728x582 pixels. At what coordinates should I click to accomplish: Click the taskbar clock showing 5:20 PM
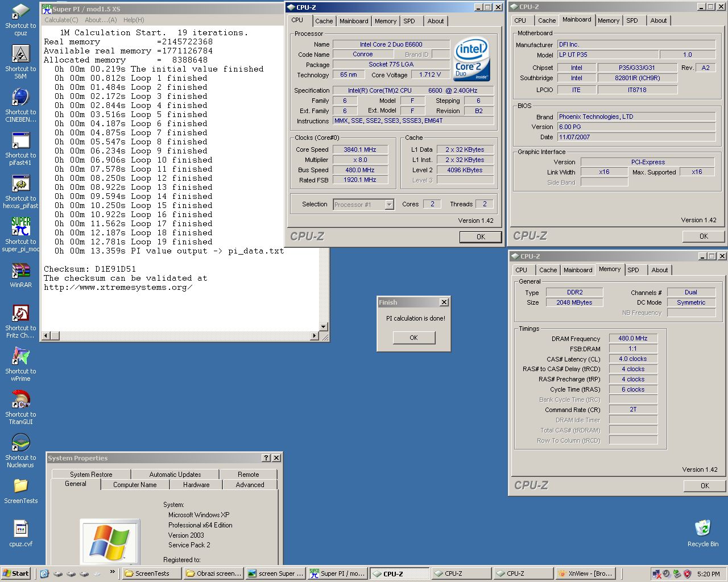tap(708, 574)
